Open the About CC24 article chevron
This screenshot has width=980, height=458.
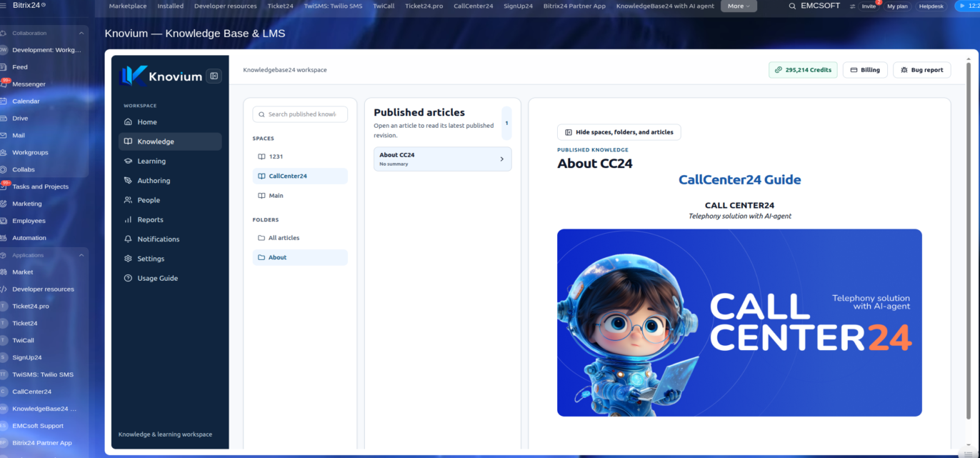click(501, 159)
